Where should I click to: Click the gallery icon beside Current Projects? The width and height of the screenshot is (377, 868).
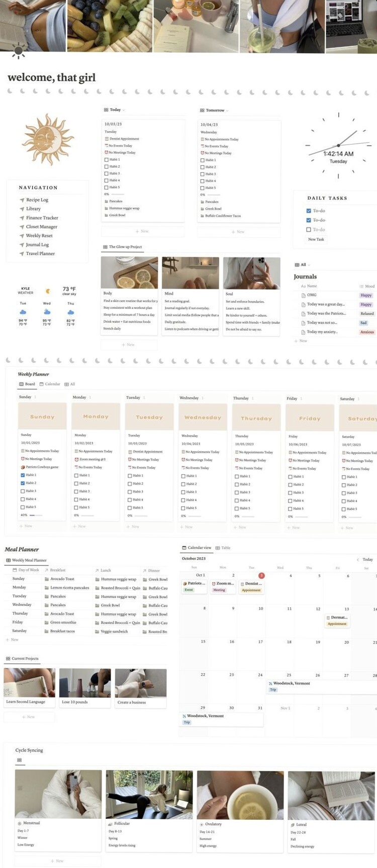tap(8, 659)
